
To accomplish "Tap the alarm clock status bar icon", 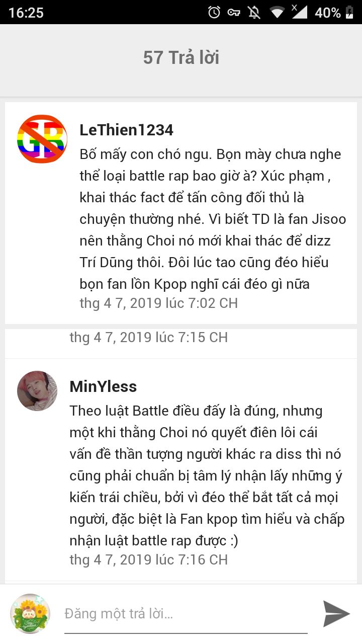I will click(x=214, y=12).
